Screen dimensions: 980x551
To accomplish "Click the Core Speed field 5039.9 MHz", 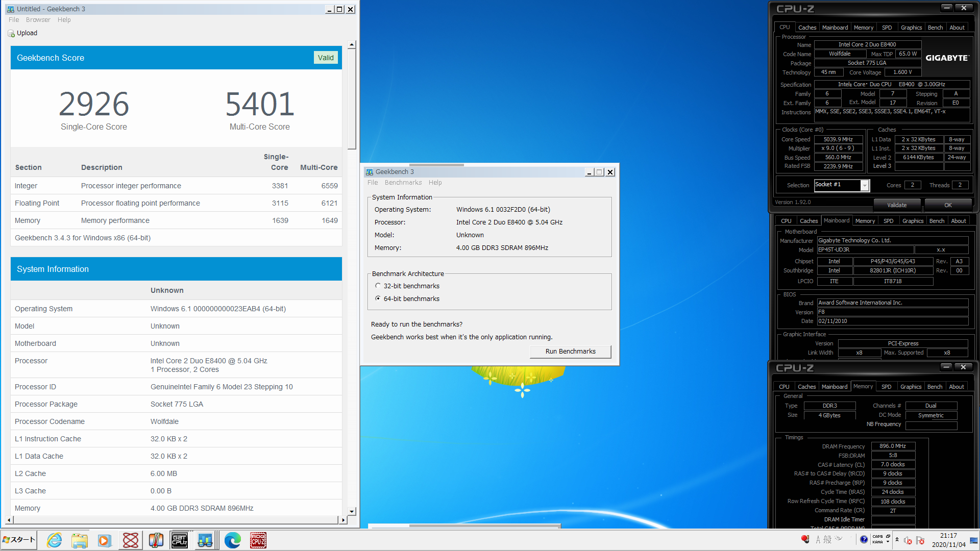I will (x=838, y=139).
